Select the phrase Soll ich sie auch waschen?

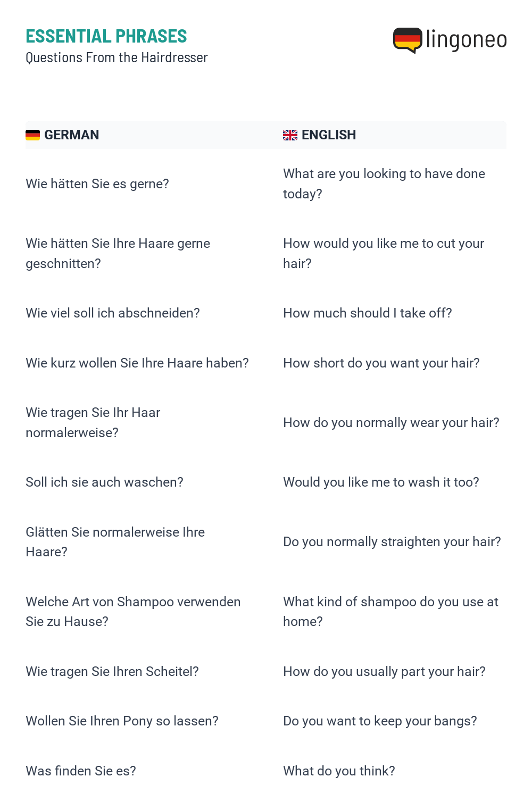(x=104, y=482)
